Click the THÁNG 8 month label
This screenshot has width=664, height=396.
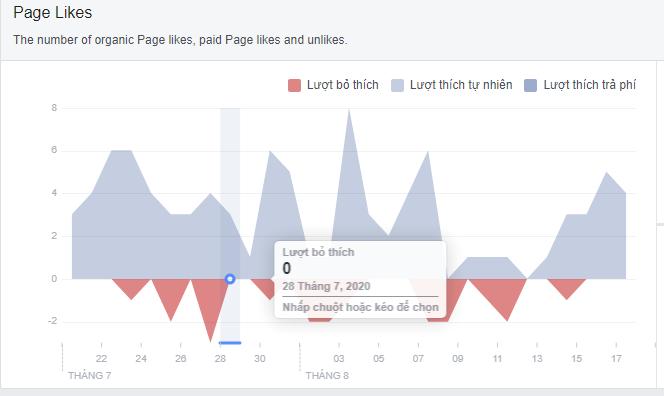coord(327,376)
